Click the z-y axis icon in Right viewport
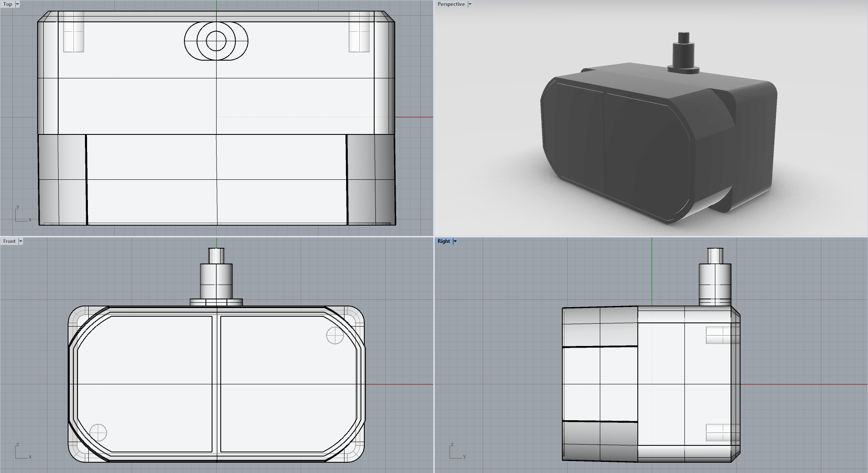This screenshot has height=473, width=868. pyautogui.click(x=457, y=452)
